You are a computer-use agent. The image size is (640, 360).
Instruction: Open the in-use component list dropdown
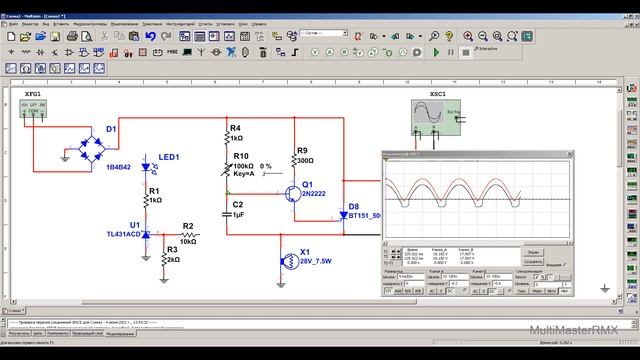click(345, 33)
